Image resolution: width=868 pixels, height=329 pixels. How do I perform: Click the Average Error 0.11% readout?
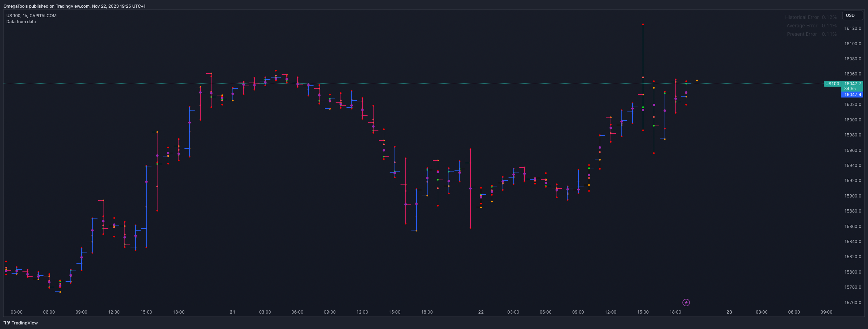click(x=812, y=26)
